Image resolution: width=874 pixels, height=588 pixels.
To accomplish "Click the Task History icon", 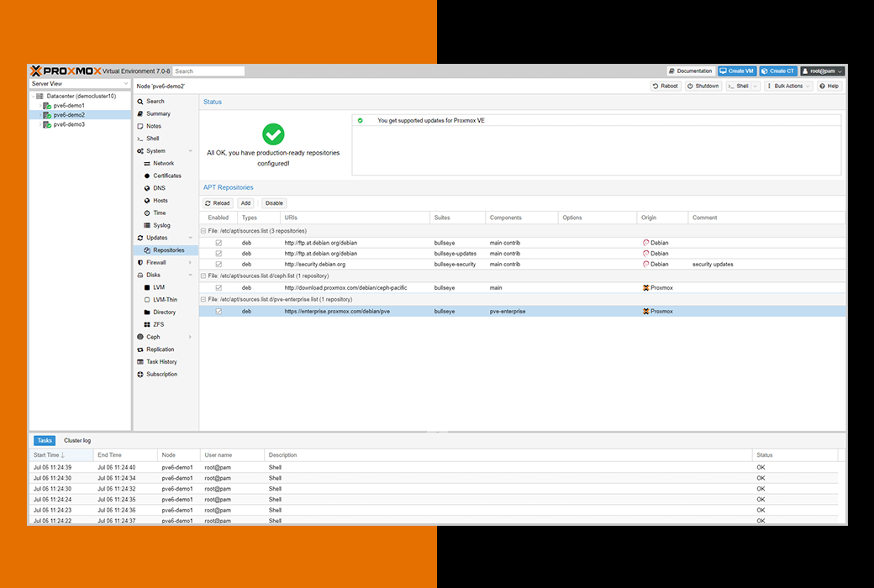I will point(140,362).
